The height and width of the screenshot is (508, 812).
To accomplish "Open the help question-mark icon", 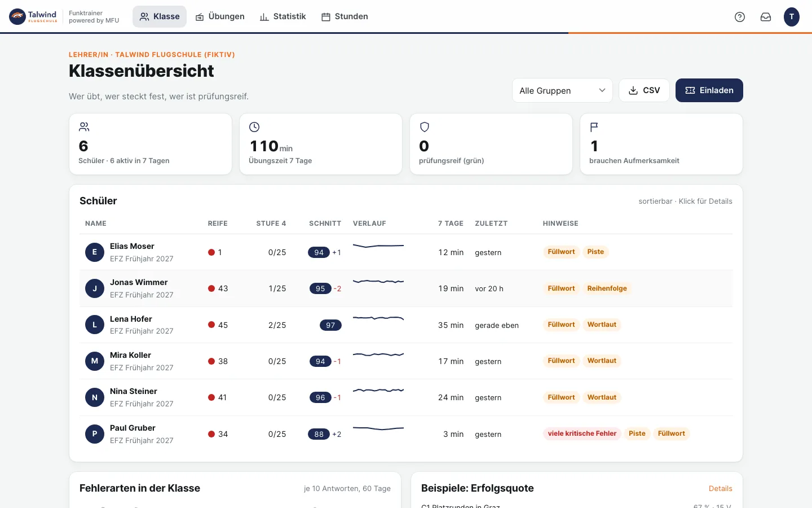I will (740, 17).
